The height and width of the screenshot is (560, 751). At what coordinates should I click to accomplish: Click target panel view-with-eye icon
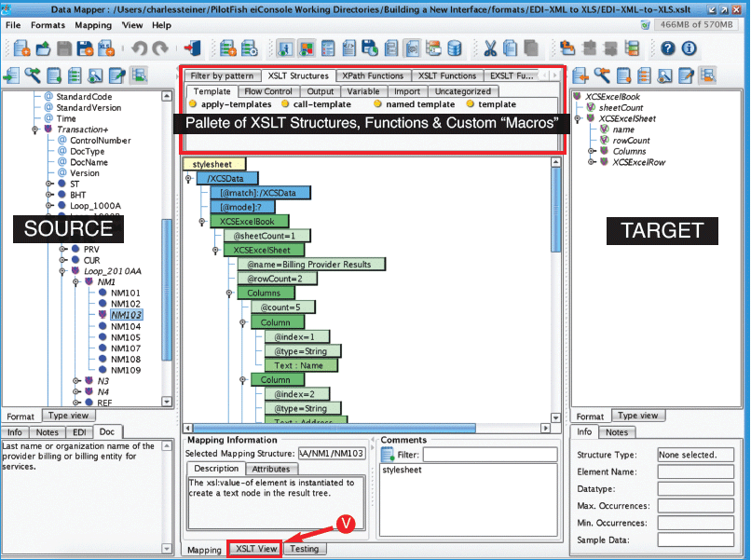pos(664,75)
